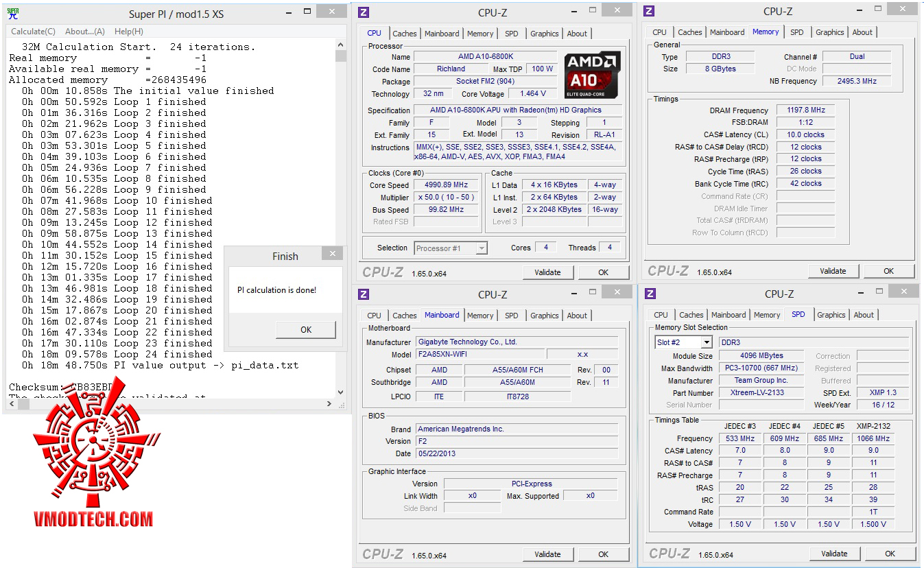924x568 pixels.
Task: Click the Code Name value "Richland"
Action: tap(451, 69)
